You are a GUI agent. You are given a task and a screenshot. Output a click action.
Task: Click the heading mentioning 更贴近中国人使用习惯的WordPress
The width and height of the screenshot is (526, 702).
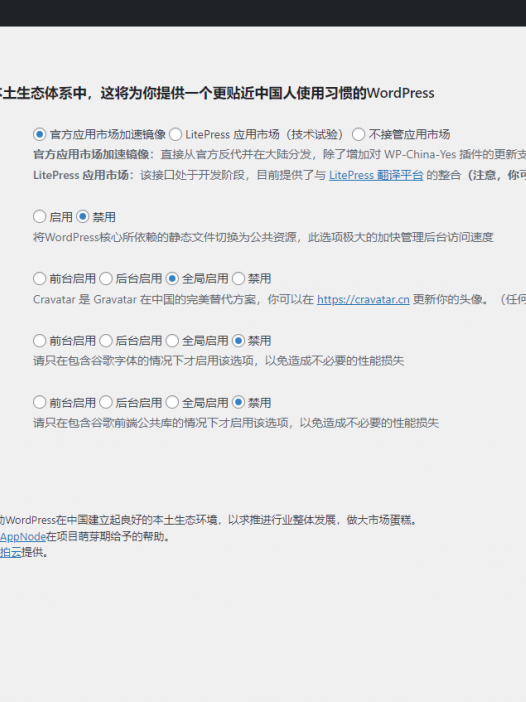[x=217, y=93]
